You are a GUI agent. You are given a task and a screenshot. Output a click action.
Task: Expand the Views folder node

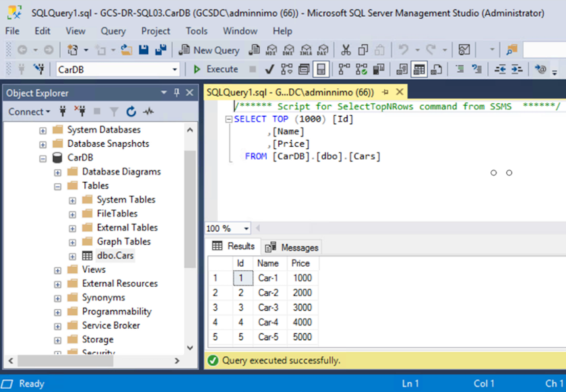click(57, 269)
